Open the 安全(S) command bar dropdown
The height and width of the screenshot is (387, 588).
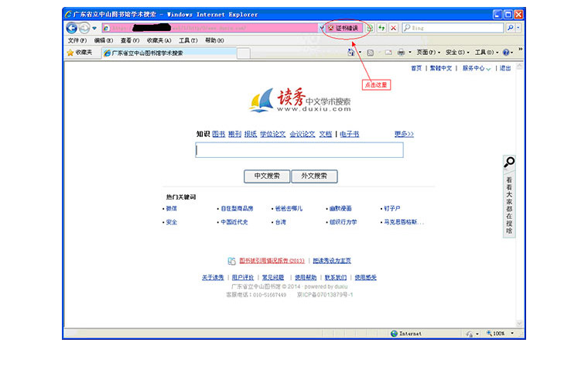(457, 53)
